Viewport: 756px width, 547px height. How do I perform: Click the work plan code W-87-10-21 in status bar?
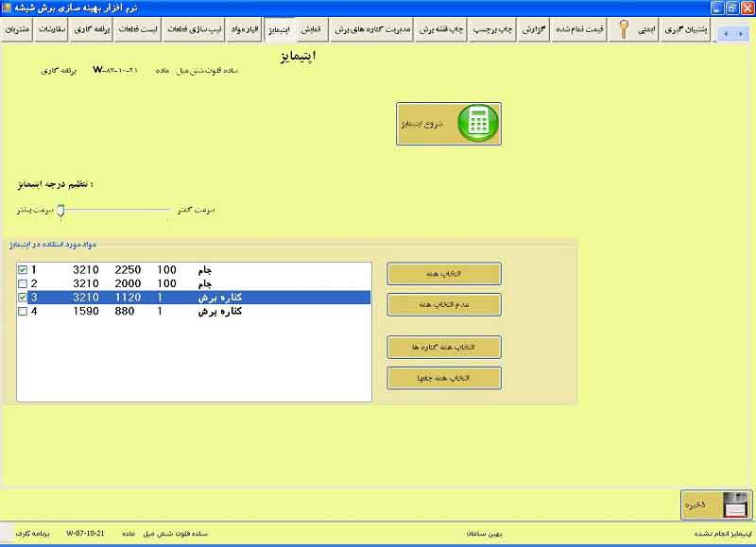tap(85, 534)
